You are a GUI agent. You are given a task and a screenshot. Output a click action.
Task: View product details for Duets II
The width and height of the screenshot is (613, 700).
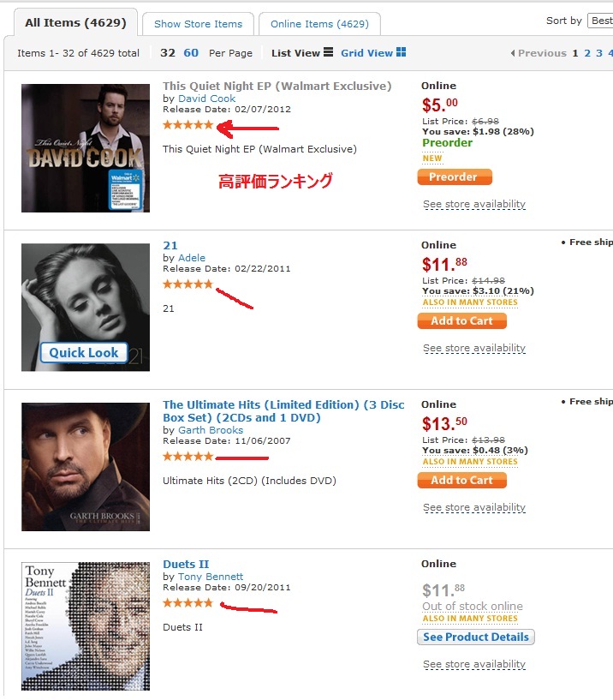(475, 637)
